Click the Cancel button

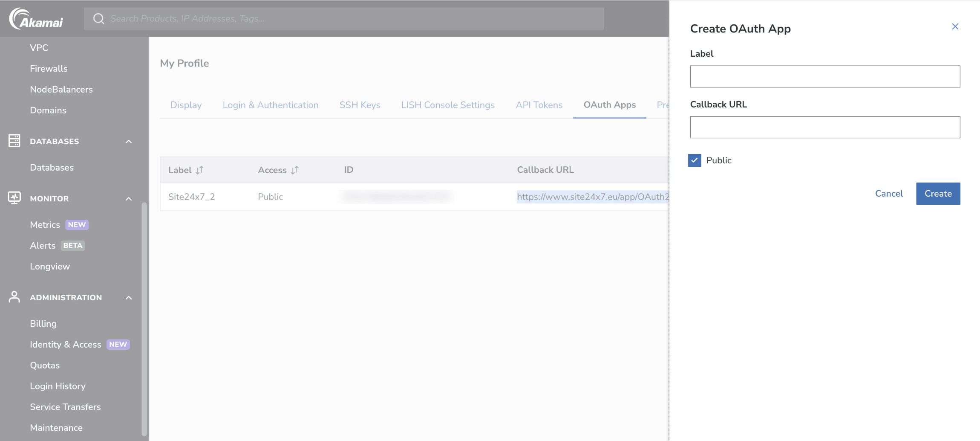[889, 194]
